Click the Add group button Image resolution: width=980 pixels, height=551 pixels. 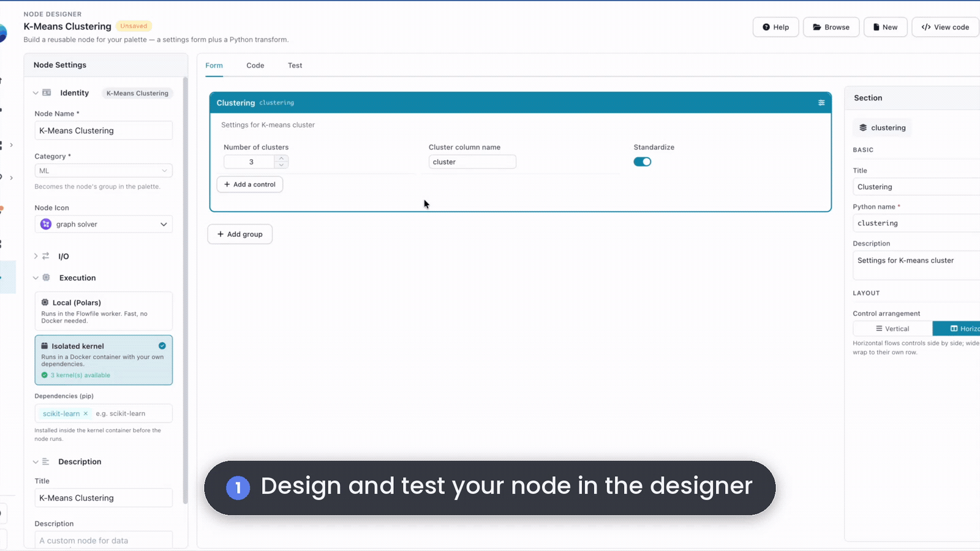point(240,234)
